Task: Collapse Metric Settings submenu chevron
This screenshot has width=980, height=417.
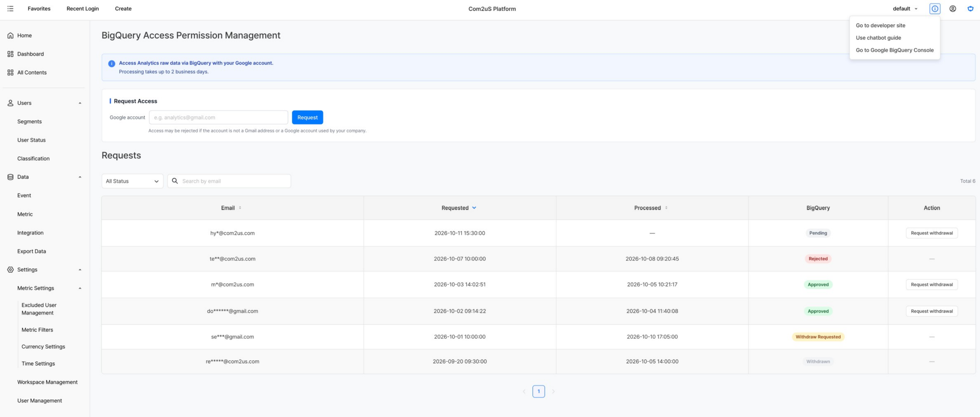Action: pyautogui.click(x=80, y=288)
